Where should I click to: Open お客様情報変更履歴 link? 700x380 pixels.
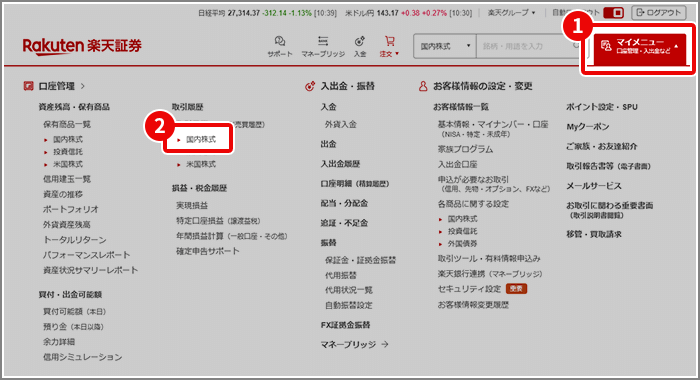pyautogui.click(x=473, y=305)
